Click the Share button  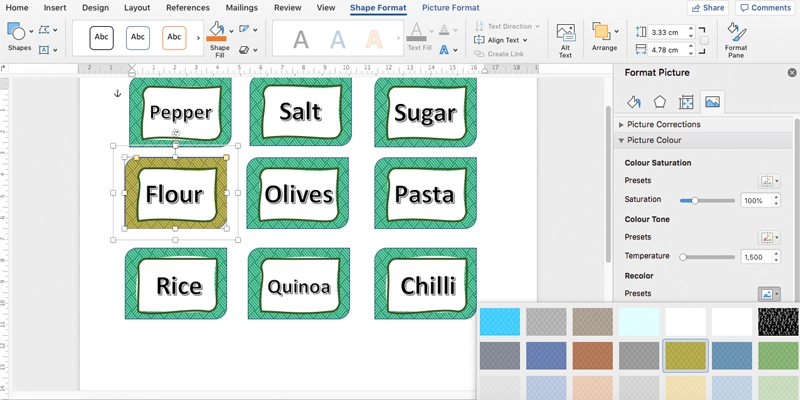tap(708, 8)
